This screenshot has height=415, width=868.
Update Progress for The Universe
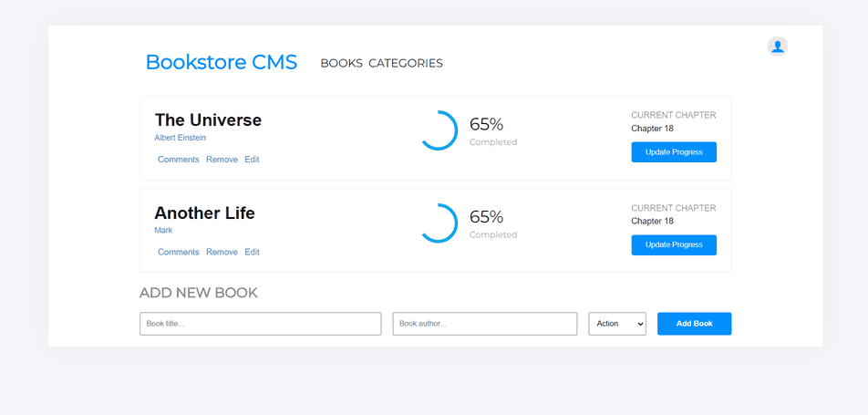point(674,152)
